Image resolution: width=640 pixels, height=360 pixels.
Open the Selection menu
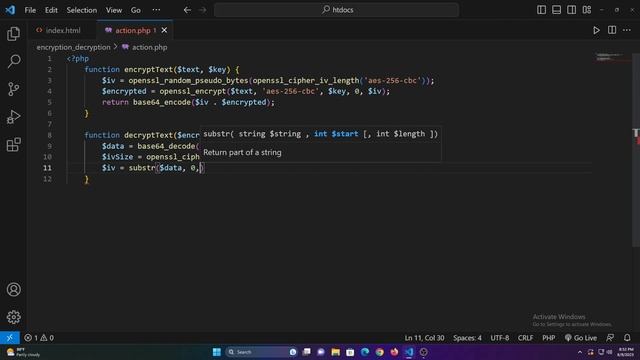pos(82,10)
